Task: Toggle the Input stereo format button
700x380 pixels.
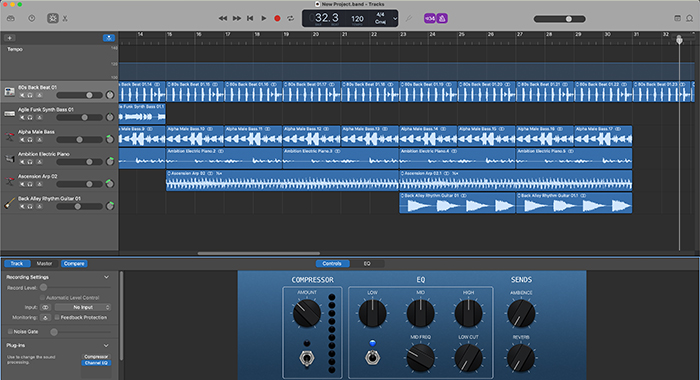Action: click(x=45, y=307)
